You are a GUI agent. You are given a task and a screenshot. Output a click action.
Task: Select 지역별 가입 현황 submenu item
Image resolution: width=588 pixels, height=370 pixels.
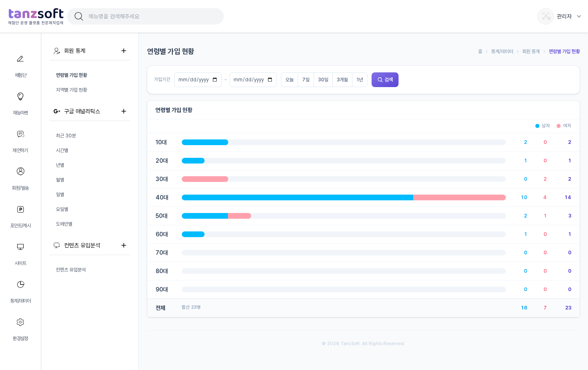71,90
